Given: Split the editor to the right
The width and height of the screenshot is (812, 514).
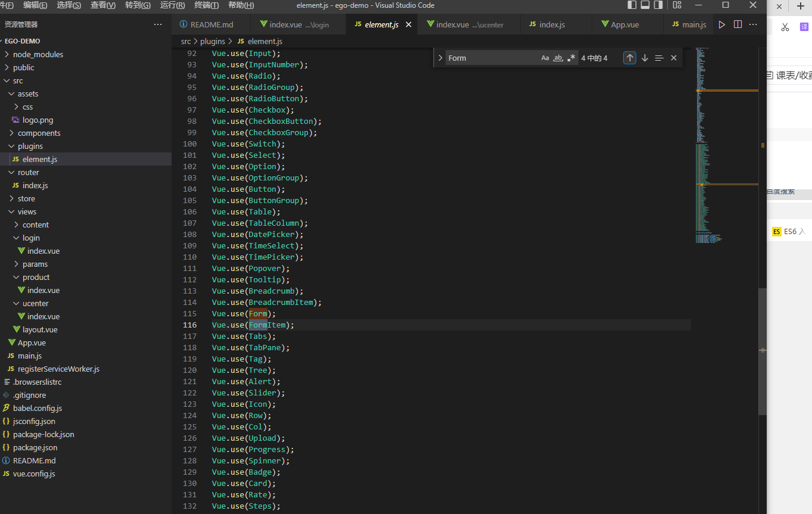Looking at the screenshot, I should click(738, 24).
